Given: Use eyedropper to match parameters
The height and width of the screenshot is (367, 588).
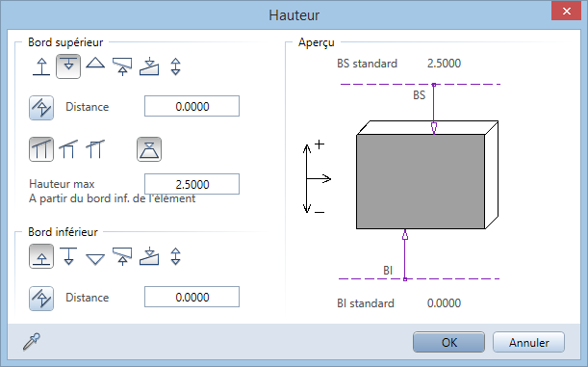Looking at the screenshot, I should [x=32, y=342].
